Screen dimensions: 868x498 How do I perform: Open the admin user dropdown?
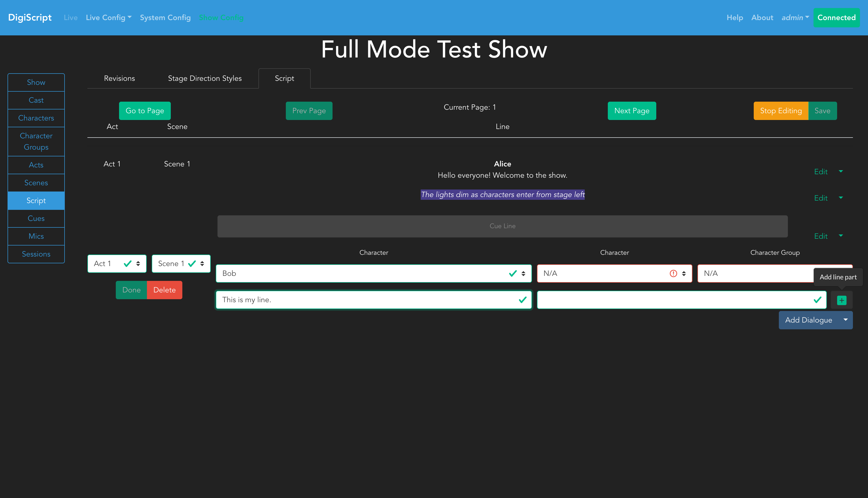[795, 17]
